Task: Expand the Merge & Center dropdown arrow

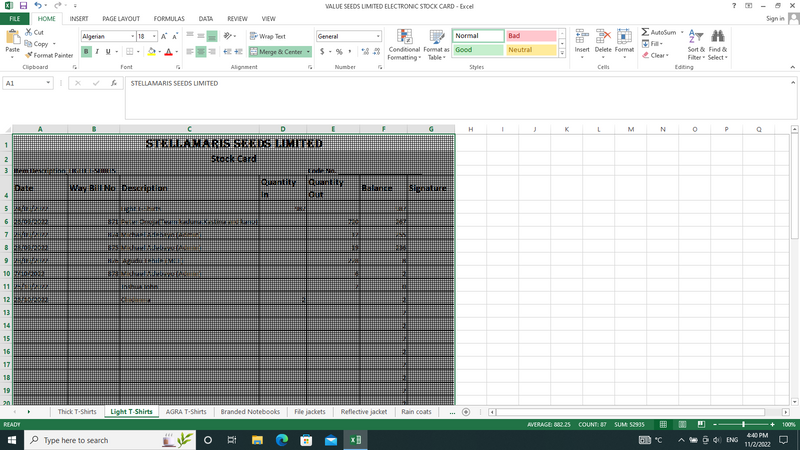Action: point(308,52)
